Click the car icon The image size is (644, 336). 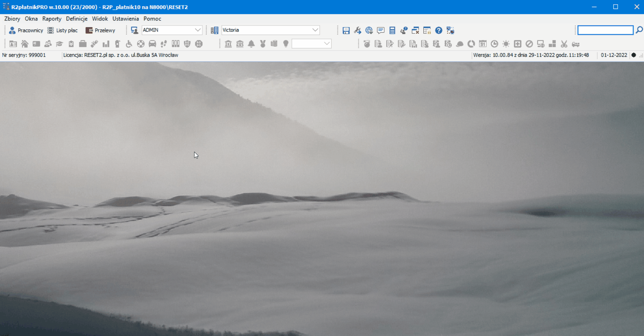152,44
